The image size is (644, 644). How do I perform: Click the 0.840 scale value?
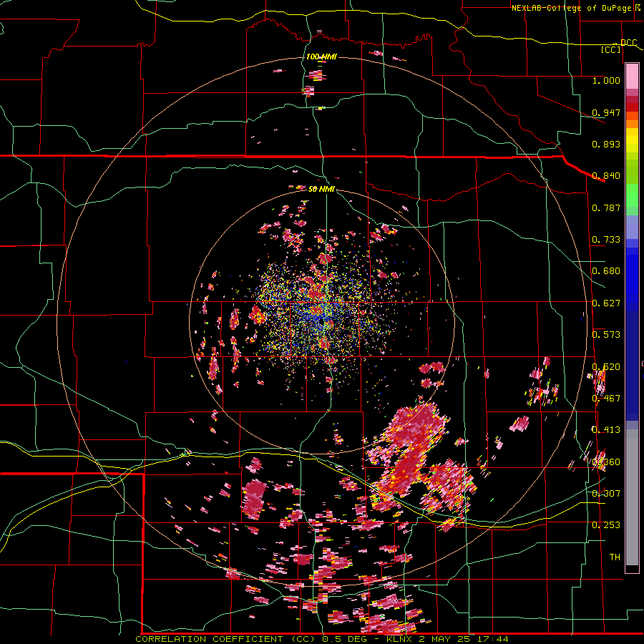[606, 176]
